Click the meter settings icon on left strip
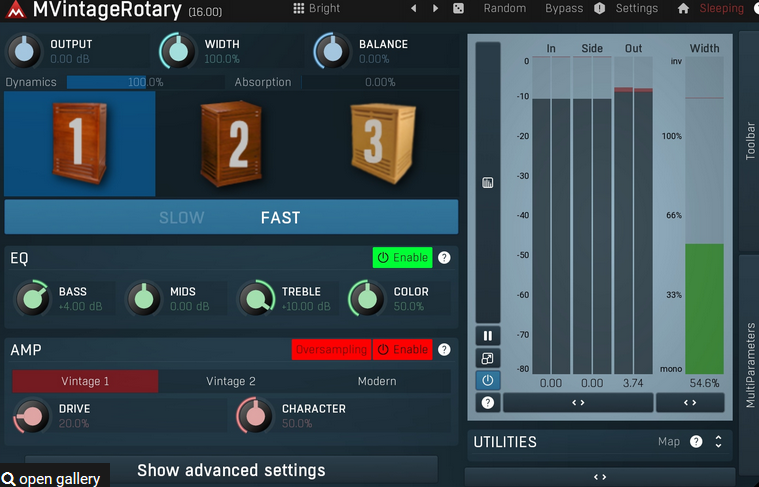This screenshot has width=759, height=487. tap(487, 183)
